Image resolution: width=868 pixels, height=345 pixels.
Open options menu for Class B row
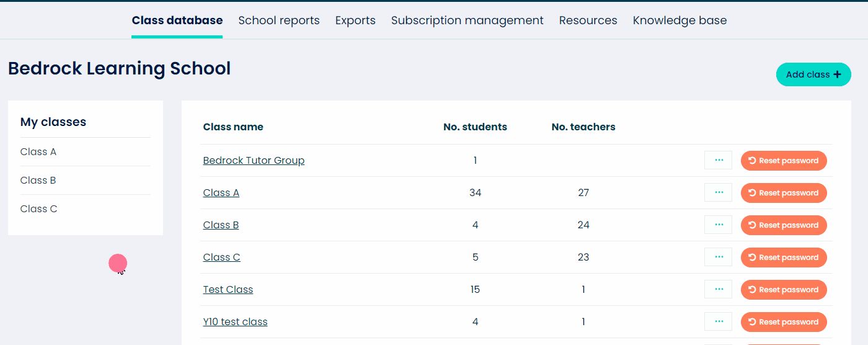718,225
